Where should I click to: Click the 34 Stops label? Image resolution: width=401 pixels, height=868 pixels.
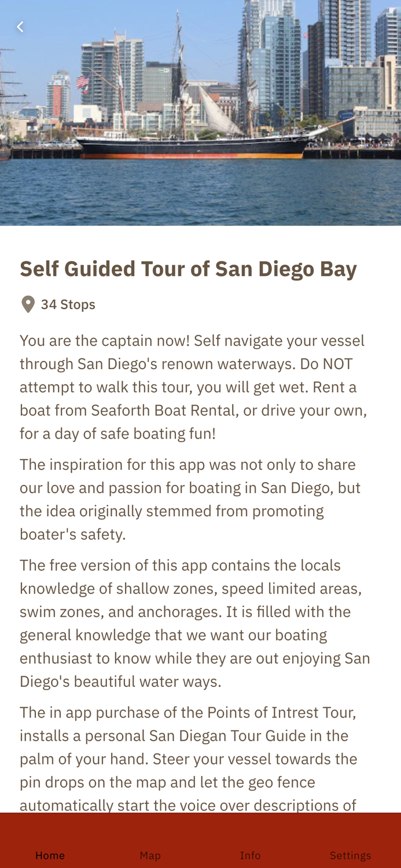click(x=68, y=304)
